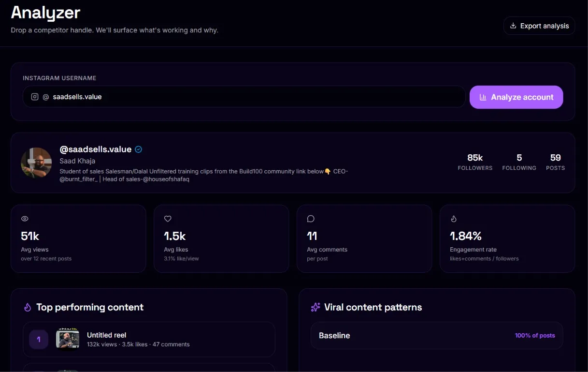Click the heart icon above Avg likes

(168, 219)
